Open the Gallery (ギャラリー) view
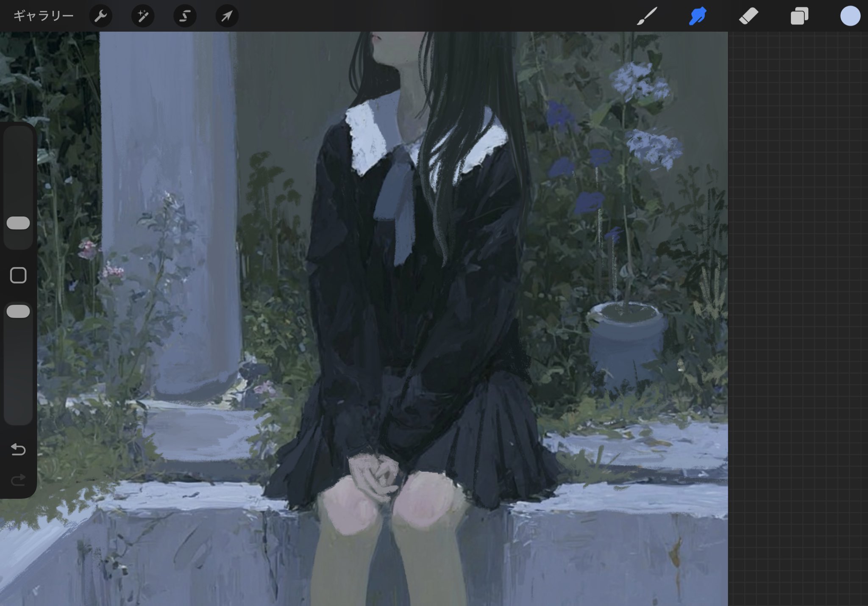This screenshot has height=606, width=868. pyautogui.click(x=43, y=16)
